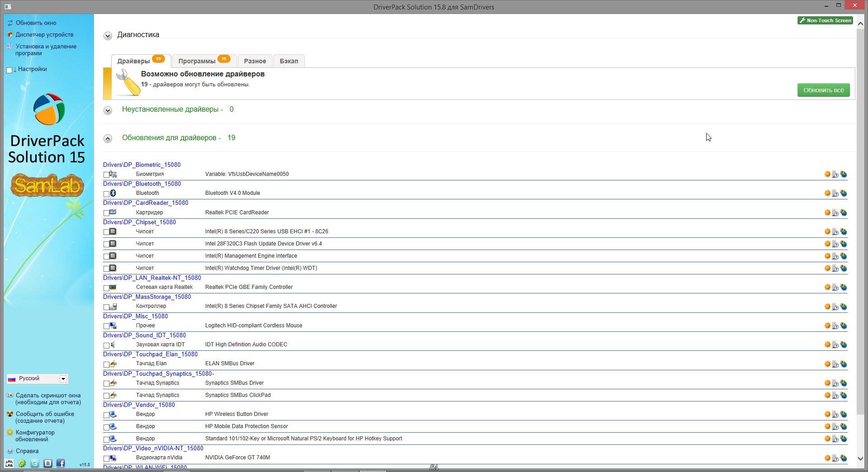Open Drivers\DP_Sound_IDT_15080 pack link

[144, 335]
